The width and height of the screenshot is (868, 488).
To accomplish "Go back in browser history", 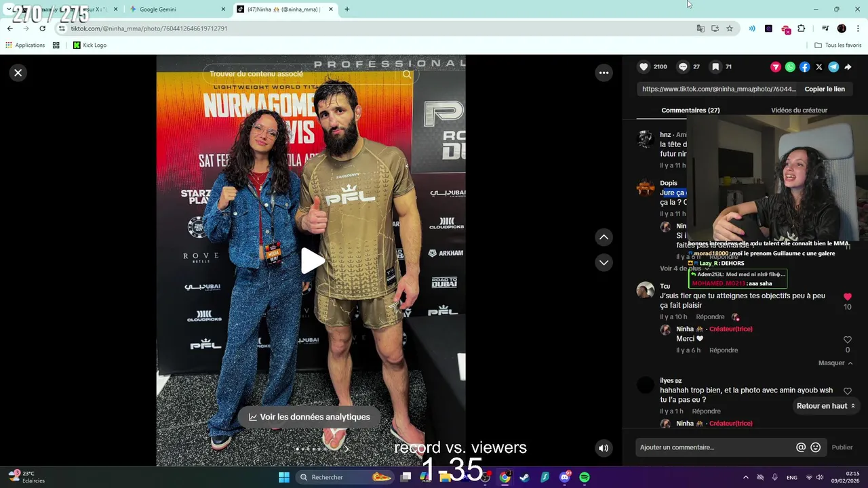I will click(10, 28).
